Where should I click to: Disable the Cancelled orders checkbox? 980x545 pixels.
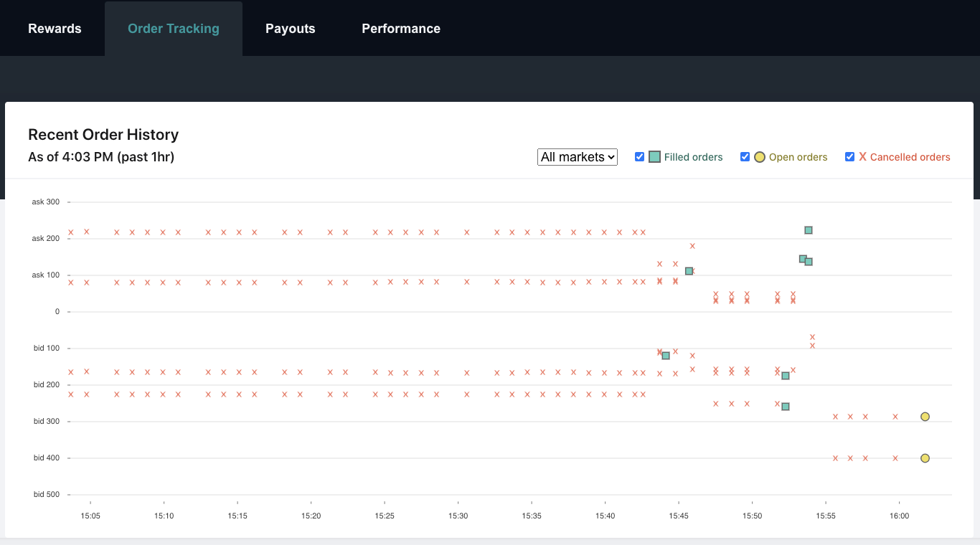point(849,157)
